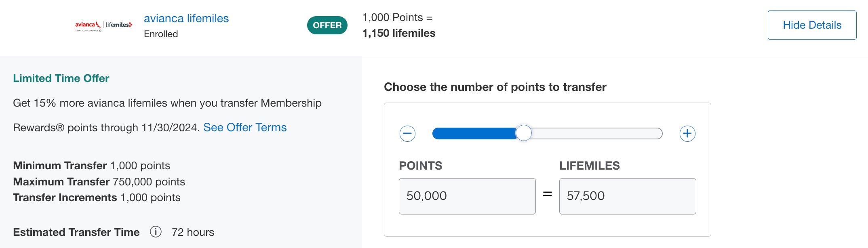The height and width of the screenshot is (248, 868).
Task: Select the slider handle on the points slider
Action: [524, 133]
